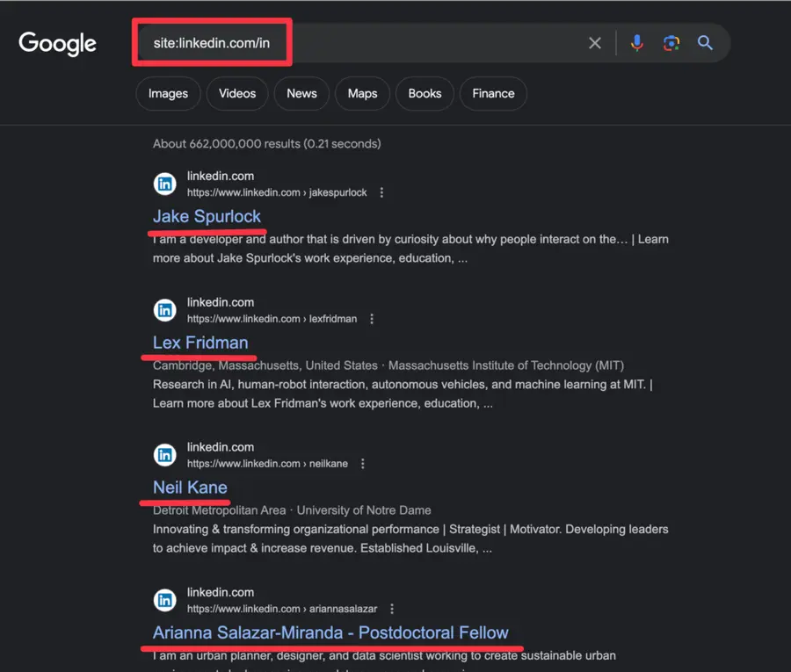791x672 pixels.
Task: Open Google Lens camera icon
Action: click(x=671, y=42)
